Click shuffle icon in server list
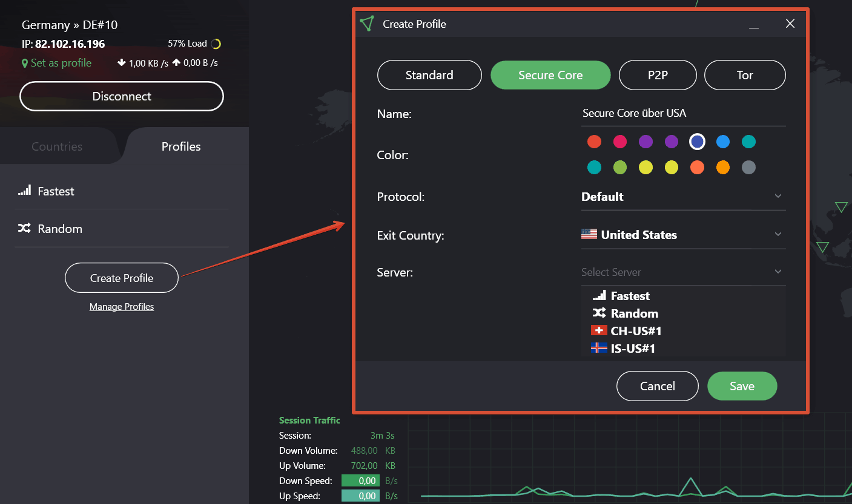Viewport: 852px width, 504px height. (599, 313)
